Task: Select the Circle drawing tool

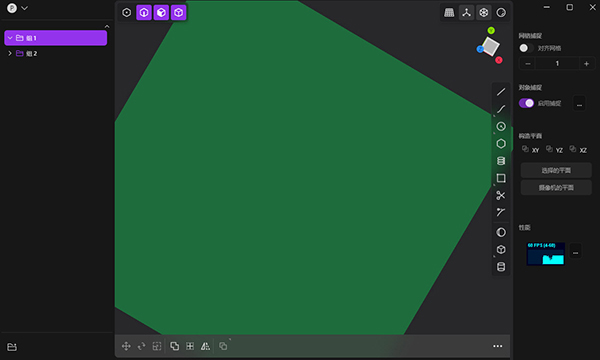Action: (501, 126)
